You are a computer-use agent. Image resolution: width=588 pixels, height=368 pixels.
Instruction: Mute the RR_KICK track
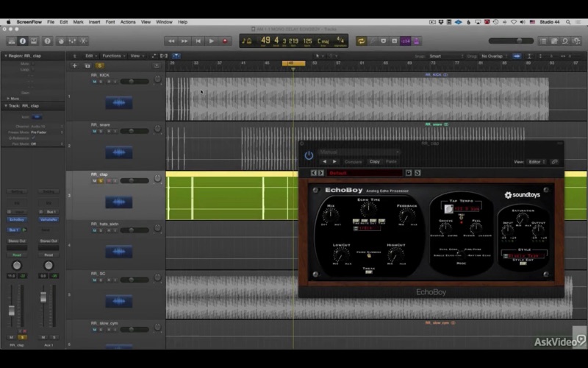coord(95,82)
